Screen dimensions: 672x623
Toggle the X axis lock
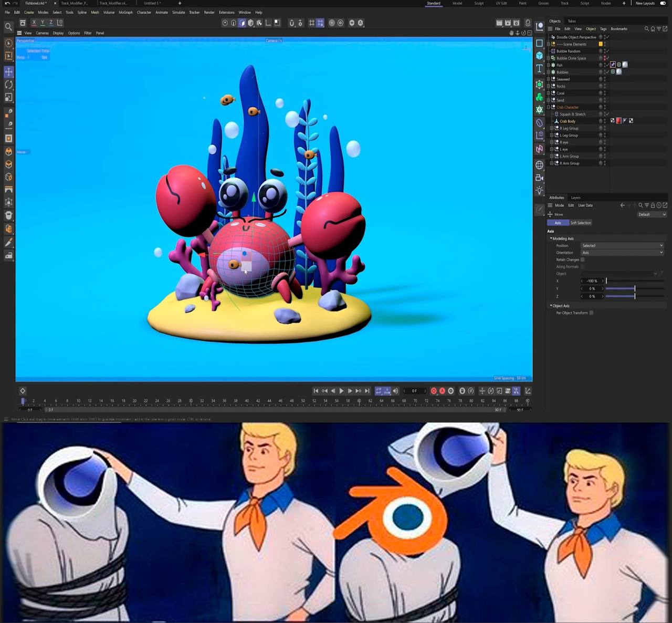tap(34, 23)
